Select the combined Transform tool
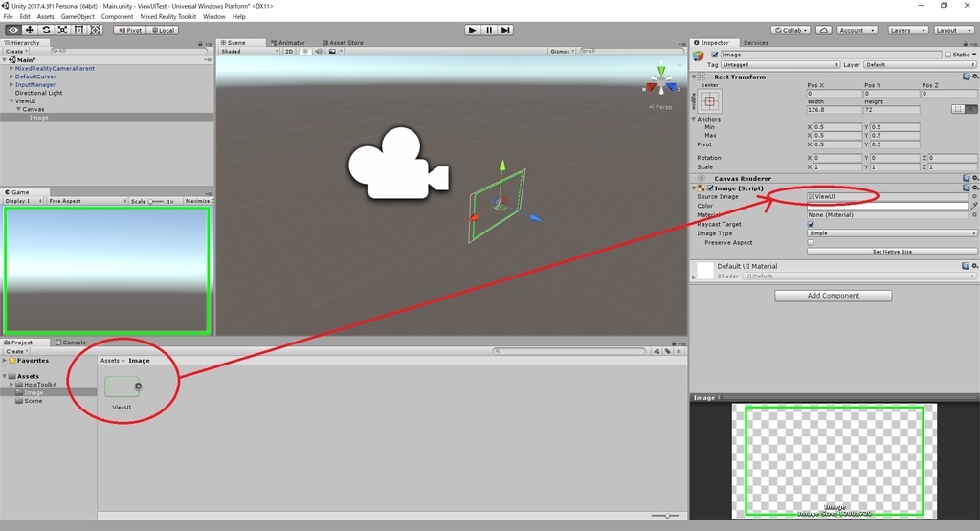Screen dimensions: 980x531 pos(95,30)
